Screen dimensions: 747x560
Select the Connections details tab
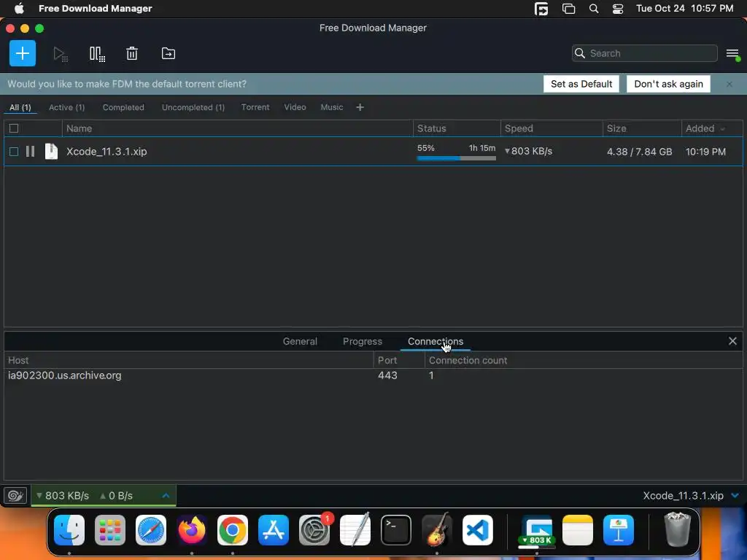436,341
